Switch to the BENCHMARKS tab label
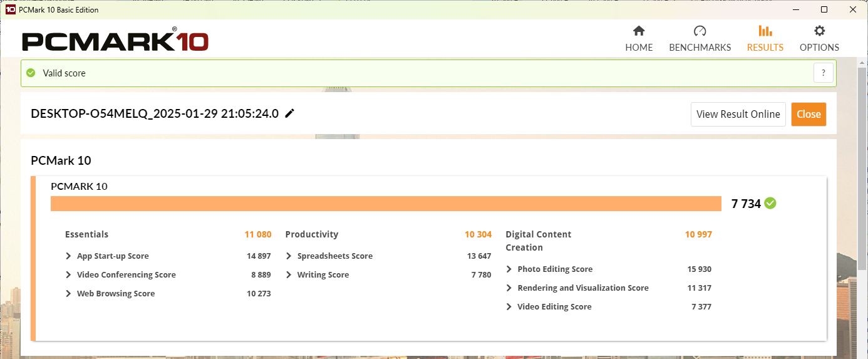The height and width of the screenshot is (359, 868). (700, 48)
